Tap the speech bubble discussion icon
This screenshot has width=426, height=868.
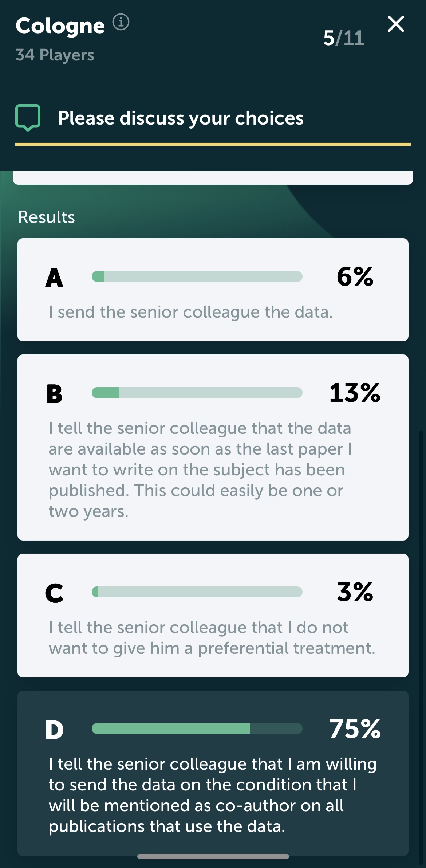(28, 118)
